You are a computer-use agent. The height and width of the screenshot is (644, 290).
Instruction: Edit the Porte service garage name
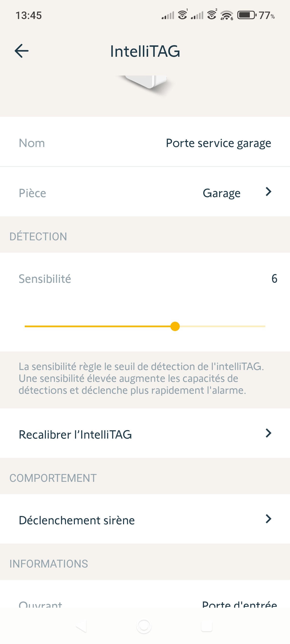pos(218,143)
